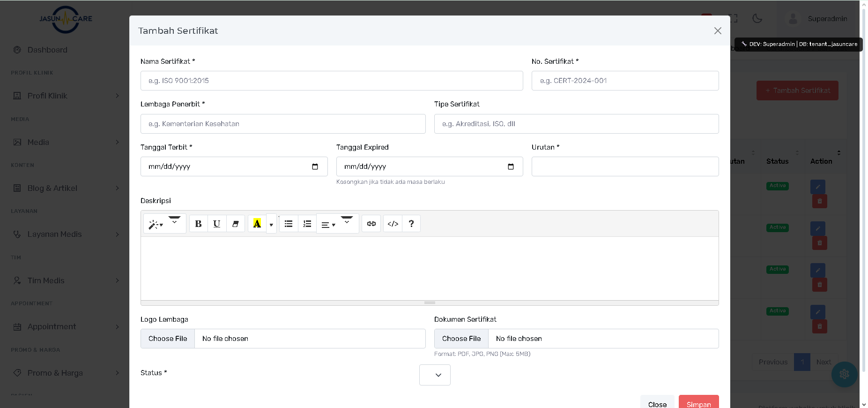Open the Tanggal Terbit calendar picker
The image size is (868, 408).
pyautogui.click(x=315, y=166)
